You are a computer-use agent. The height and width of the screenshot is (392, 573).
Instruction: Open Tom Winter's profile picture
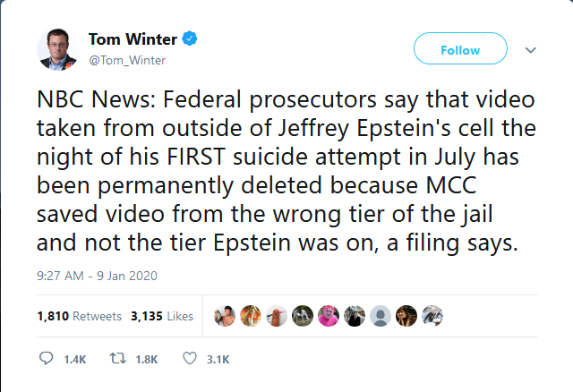(58, 48)
